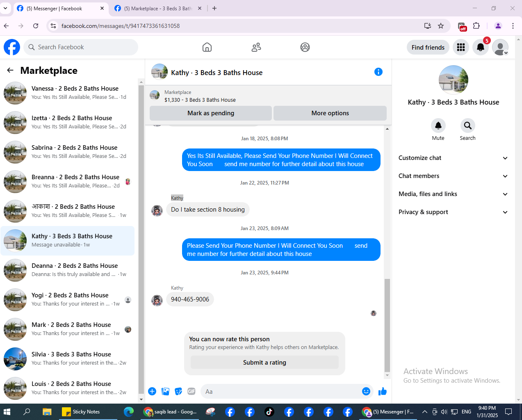The image size is (522, 420).
Task: Click the Kathy 3 Beds 3 Baths header title
Action: (217, 73)
